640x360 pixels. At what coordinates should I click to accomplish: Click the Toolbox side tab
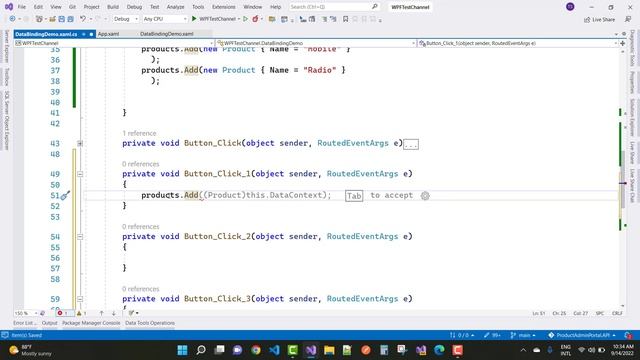[7, 77]
